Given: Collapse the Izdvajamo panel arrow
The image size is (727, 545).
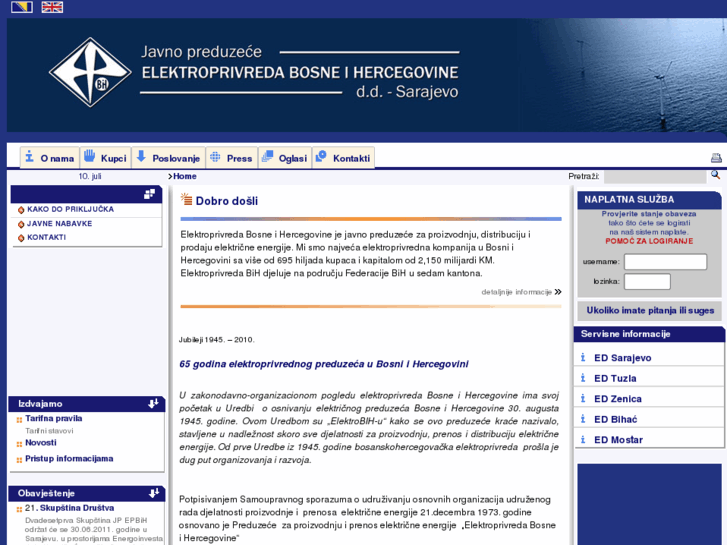Looking at the screenshot, I should pyautogui.click(x=153, y=404).
